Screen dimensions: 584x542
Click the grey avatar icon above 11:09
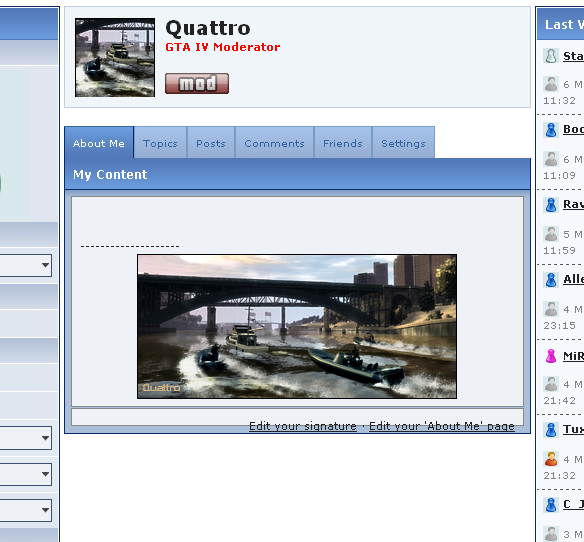tap(551, 159)
